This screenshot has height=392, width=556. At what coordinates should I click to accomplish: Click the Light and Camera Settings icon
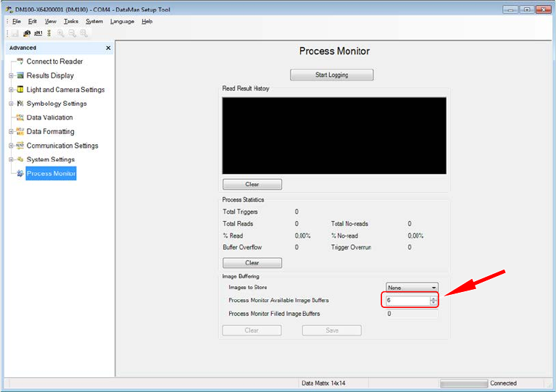point(20,89)
